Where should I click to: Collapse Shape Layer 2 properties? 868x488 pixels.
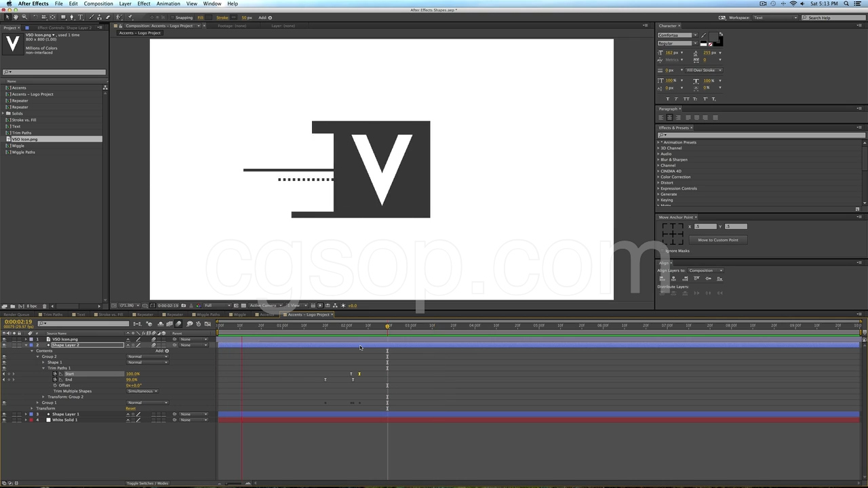coord(26,345)
